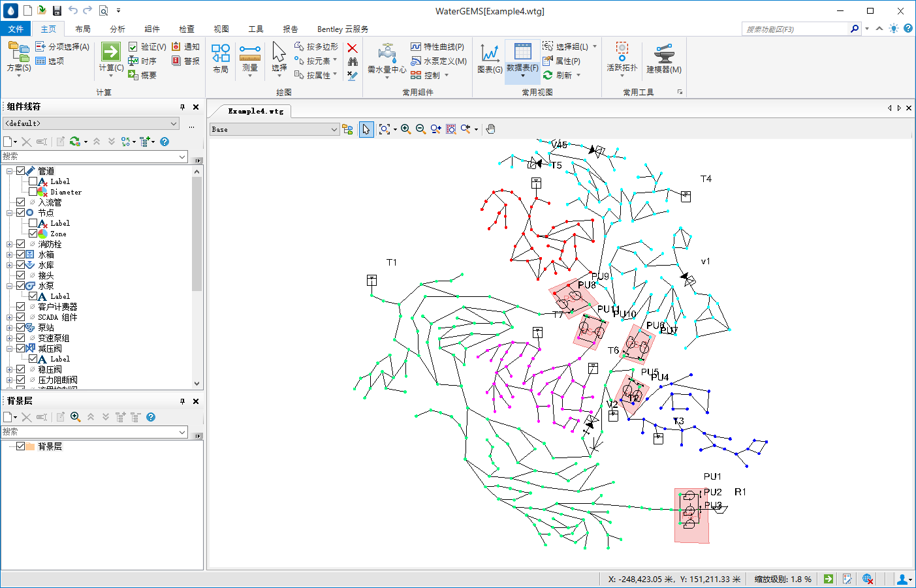Open the Base scenario dropdown

click(x=274, y=129)
